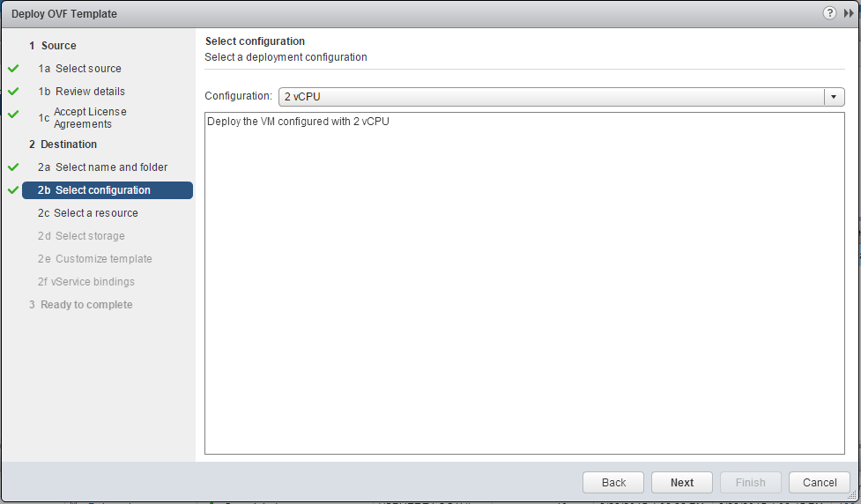Open the Configuration dropdown arrow

pos(834,97)
